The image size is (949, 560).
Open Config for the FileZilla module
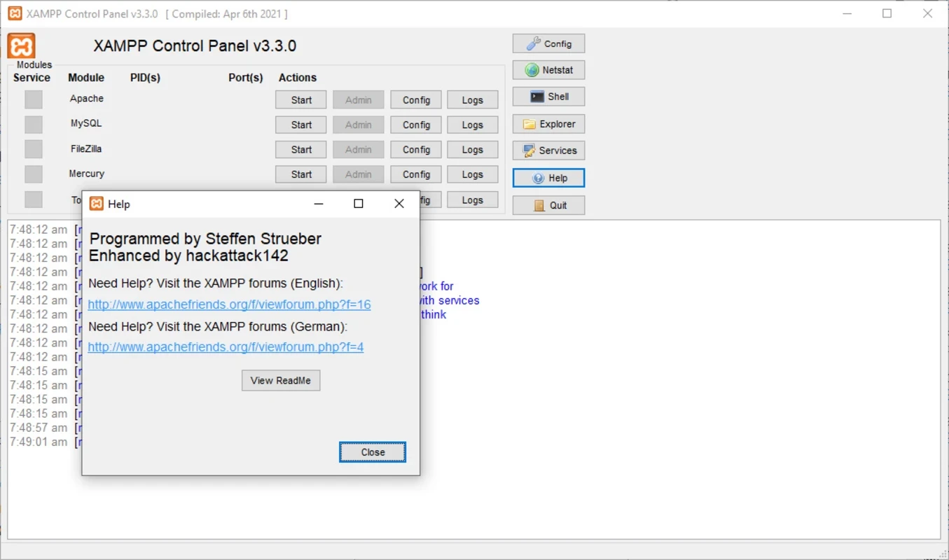416,150
